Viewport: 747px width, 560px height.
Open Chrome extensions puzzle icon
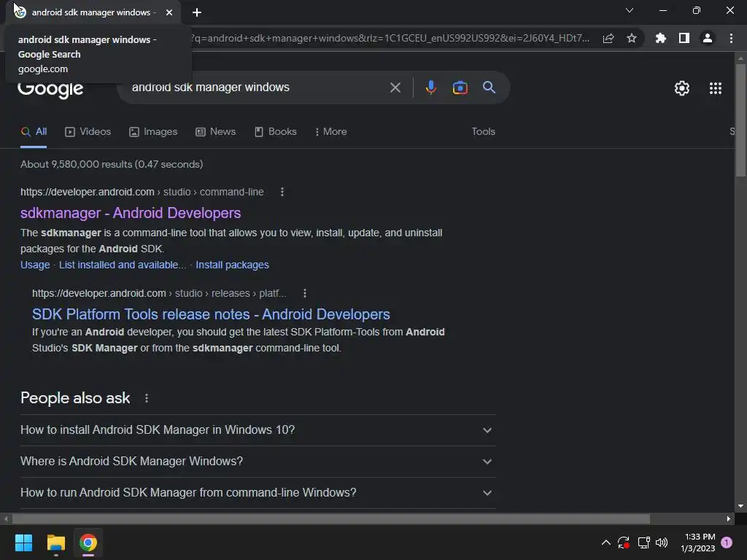(660, 38)
